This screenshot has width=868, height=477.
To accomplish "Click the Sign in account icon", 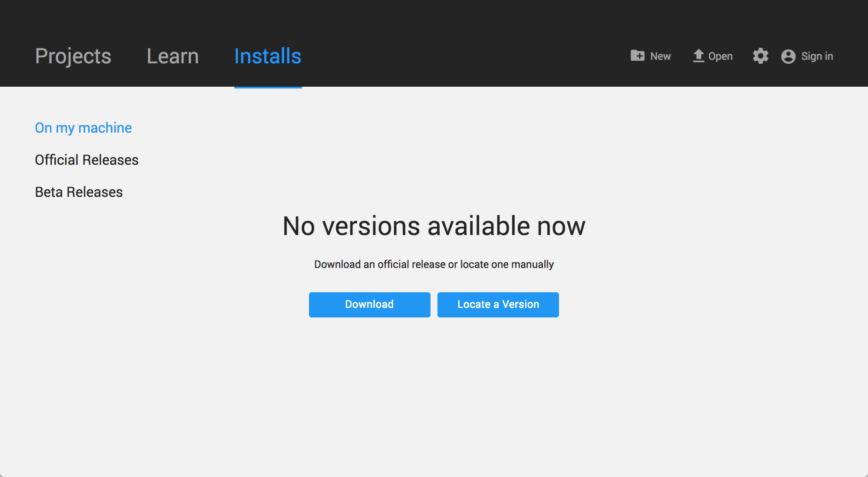I will (789, 56).
